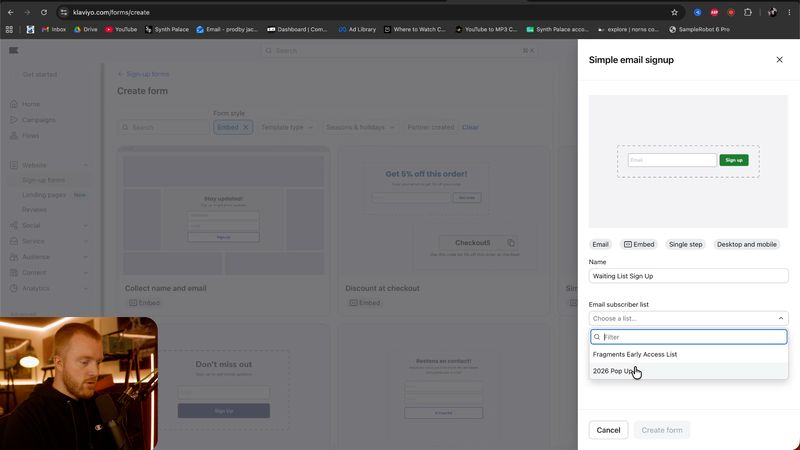
Task: Open the explore norns bookmark
Action: tap(628, 30)
